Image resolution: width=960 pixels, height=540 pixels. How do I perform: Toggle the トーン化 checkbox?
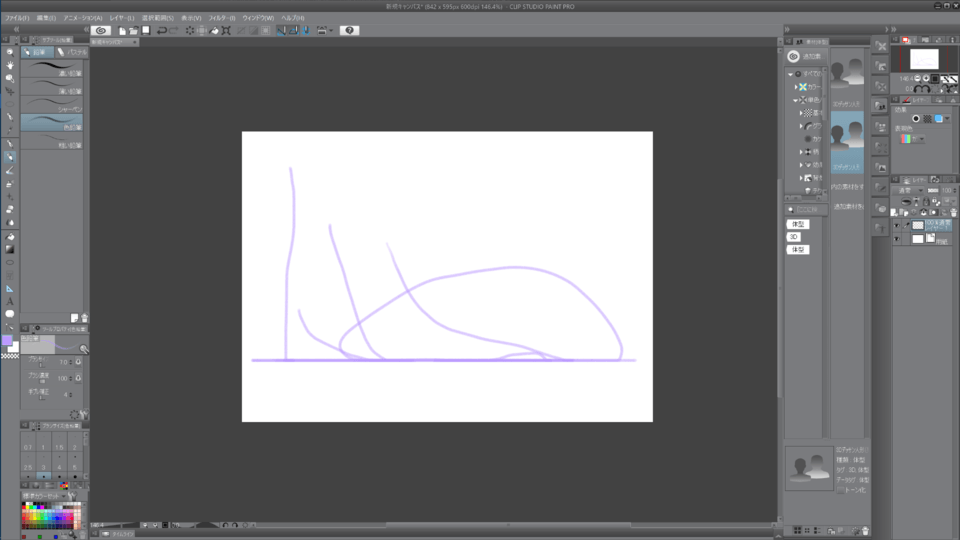pos(840,490)
